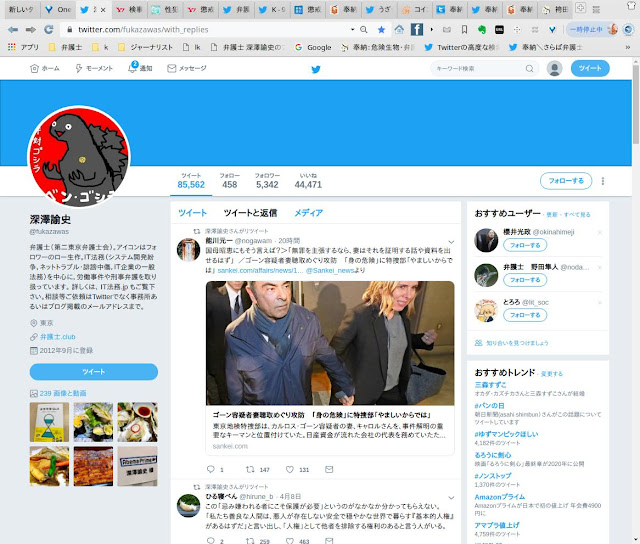This screenshot has height=544, width=640.
Task: Open the Ghosn article photo card
Action: (330, 343)
